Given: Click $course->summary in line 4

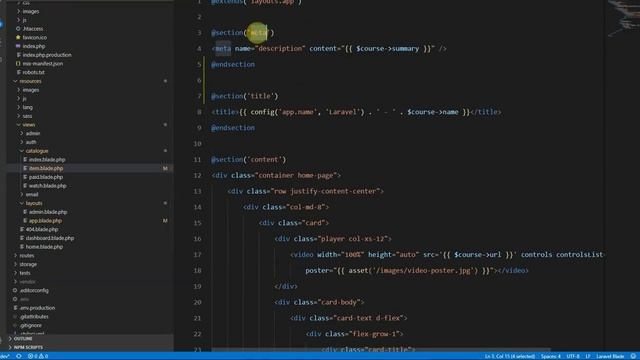Looking at the screenshot, I should (387, 49).
